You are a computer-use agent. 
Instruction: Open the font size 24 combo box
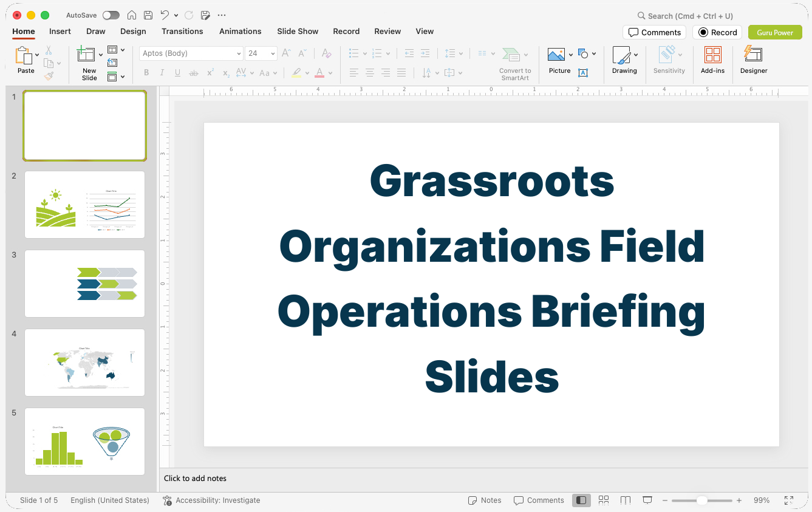click(x=261, y=53)
